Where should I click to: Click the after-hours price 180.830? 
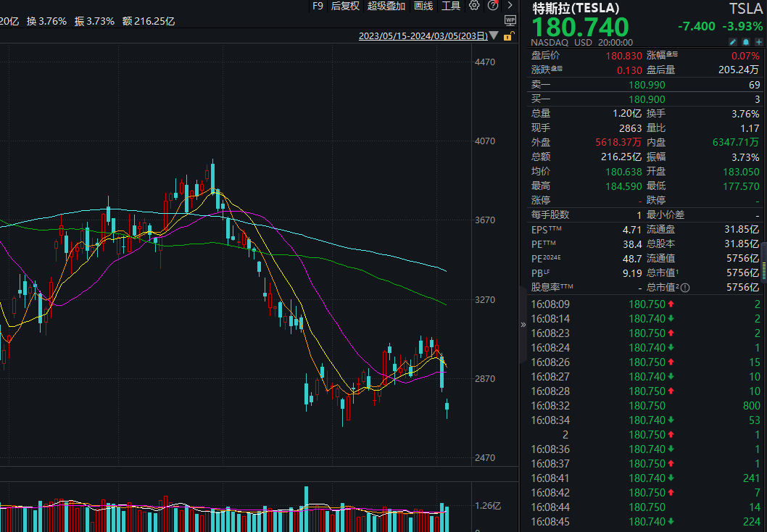(x=623, y=56)
